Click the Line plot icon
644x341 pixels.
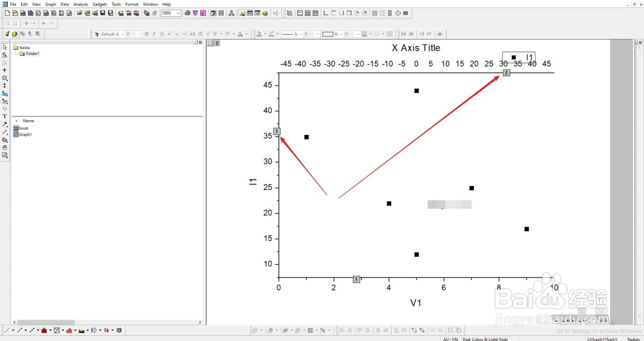pos(7,331)
